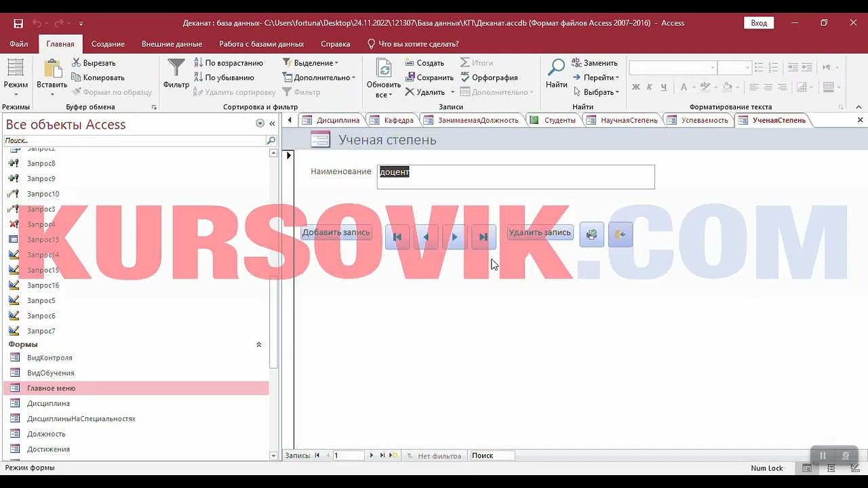Create a new record with Создать

(x=425, y=63)
